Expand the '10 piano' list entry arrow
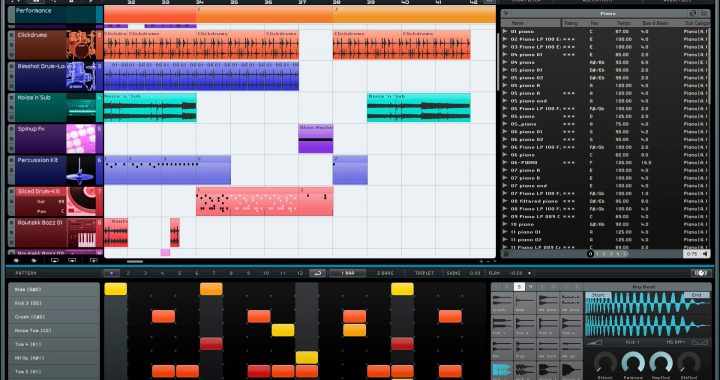This screenshot has height=380, width=720. tap(505, 224)
